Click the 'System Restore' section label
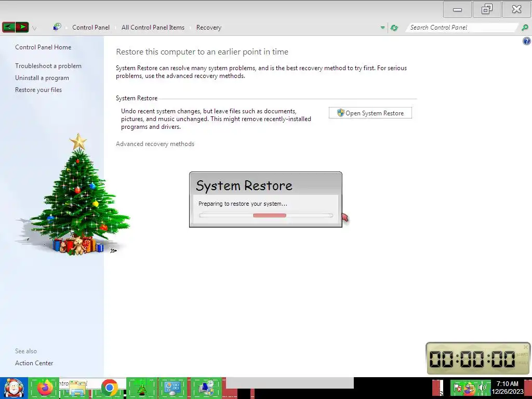The height and width of the screenshot is (399, 532). [x=137, y=98]
